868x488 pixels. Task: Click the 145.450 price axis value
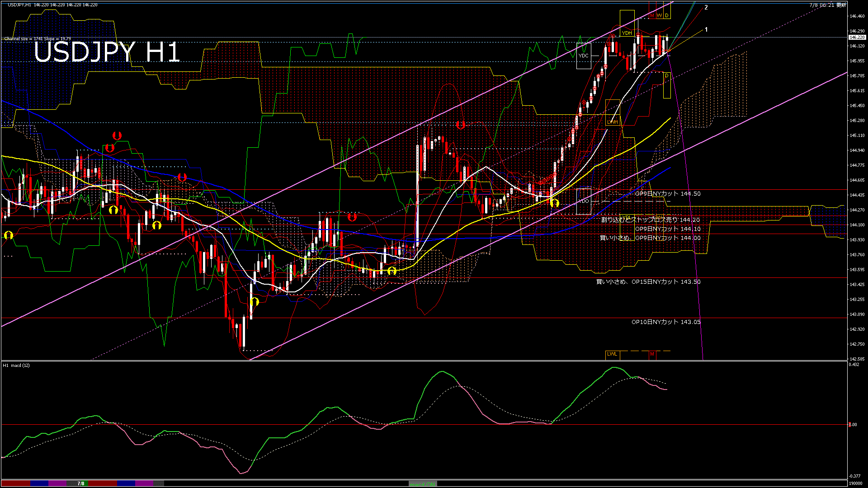[857, 106]
